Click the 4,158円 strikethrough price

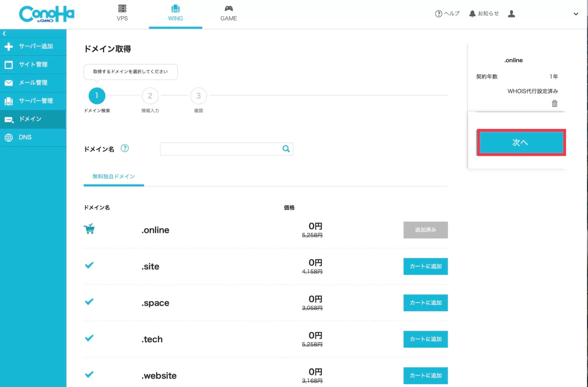click(x=312, y=272)
